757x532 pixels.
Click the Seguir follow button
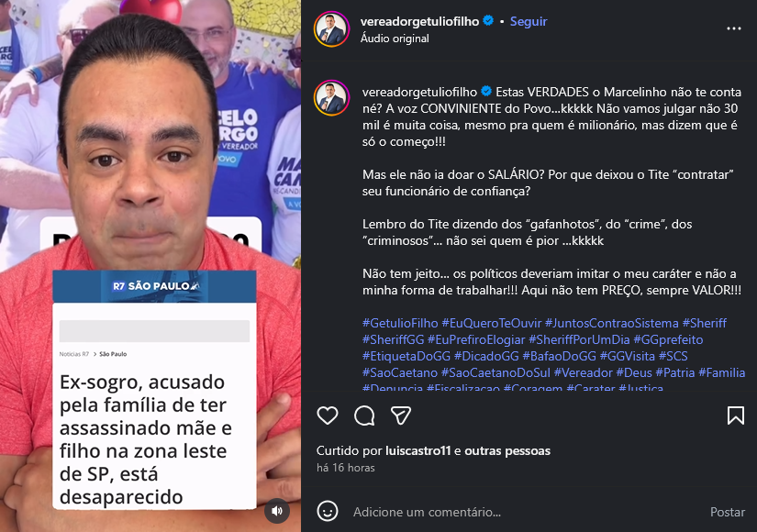[529, 21]
